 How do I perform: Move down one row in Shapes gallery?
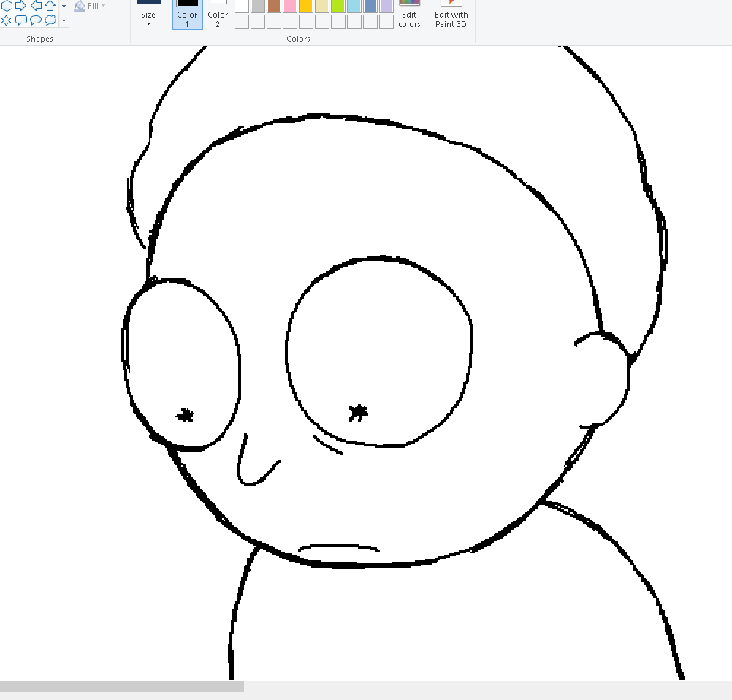coord(64,6)
